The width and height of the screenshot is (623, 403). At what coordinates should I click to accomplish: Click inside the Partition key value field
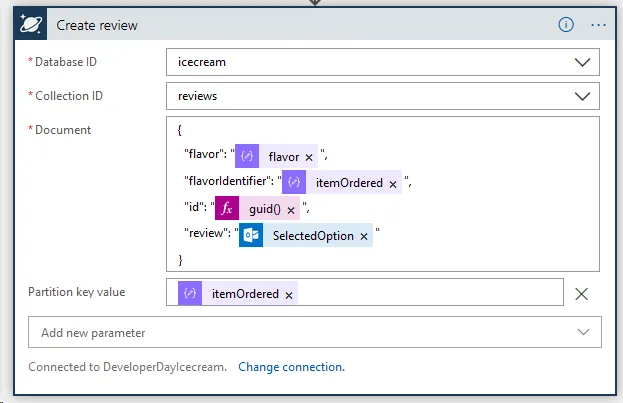365,292
